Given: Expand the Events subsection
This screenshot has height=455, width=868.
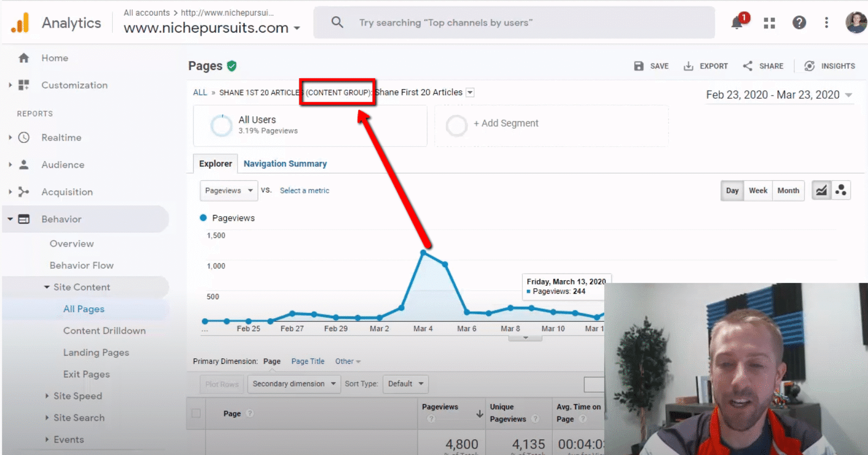Looking at the screenshot, I should click(x=47, y=439).
